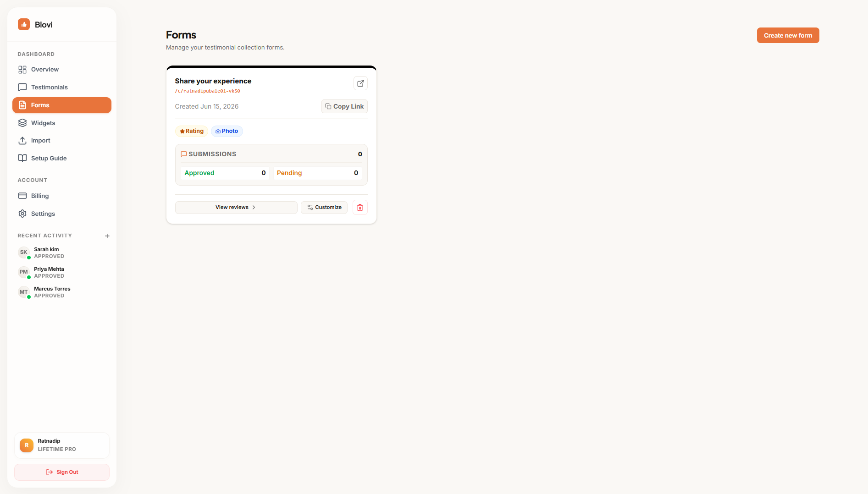The width and height of the screenshot is (868, 494).
Task: Click the plus icon beside Recent Activity
Action: tap(107, 236)
